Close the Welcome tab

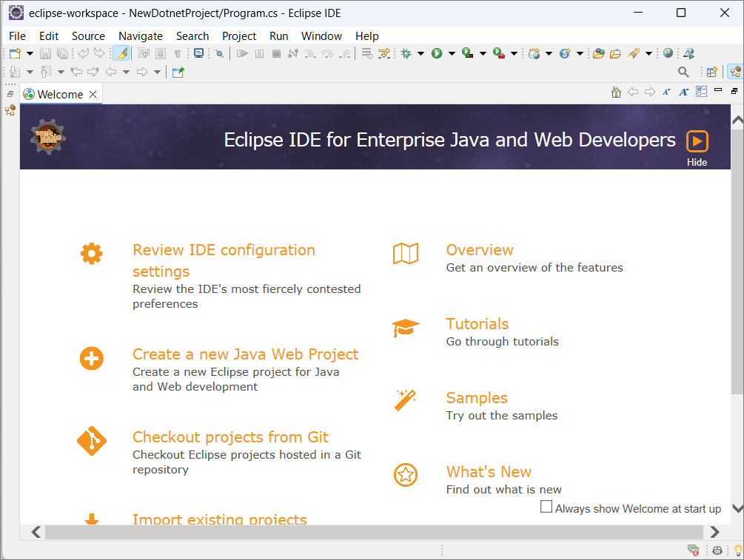coord(93,95)
